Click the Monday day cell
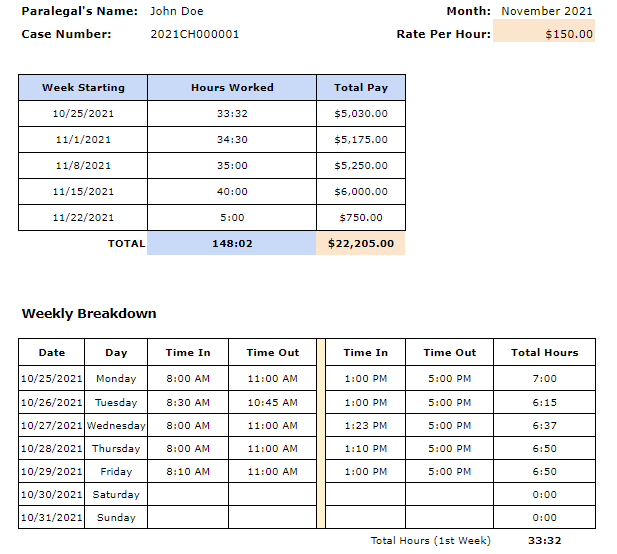The height and width of the screenshot is (554, 617). coord(116,379)
